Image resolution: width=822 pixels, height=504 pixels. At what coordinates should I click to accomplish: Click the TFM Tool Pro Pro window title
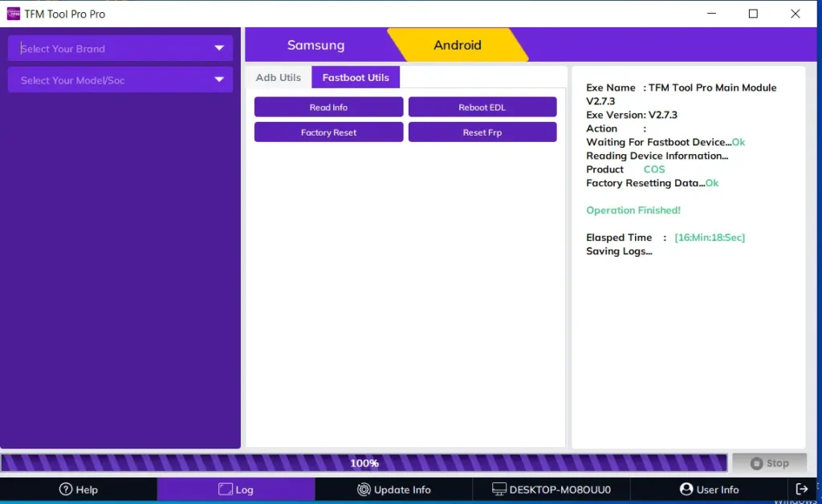64,14
